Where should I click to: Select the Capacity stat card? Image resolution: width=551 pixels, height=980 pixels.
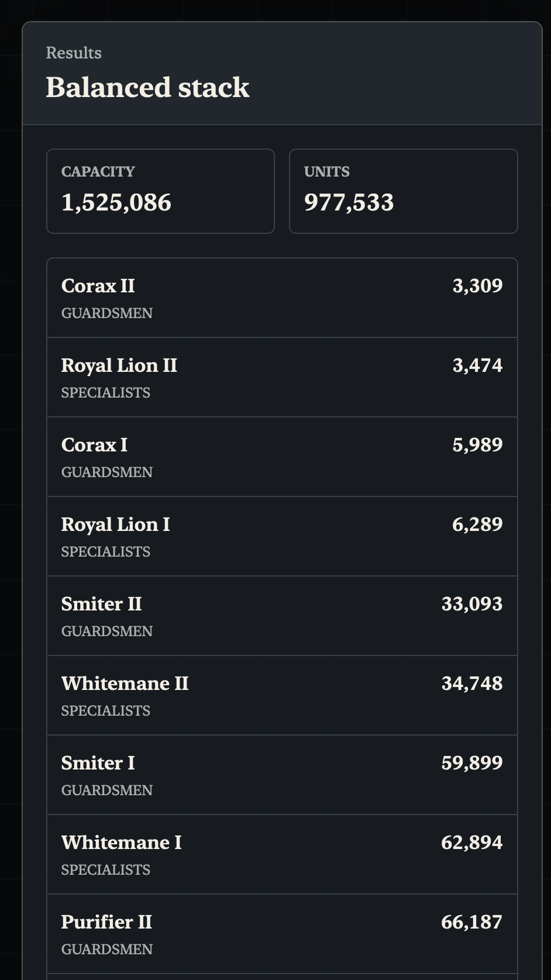pos(160,191)
